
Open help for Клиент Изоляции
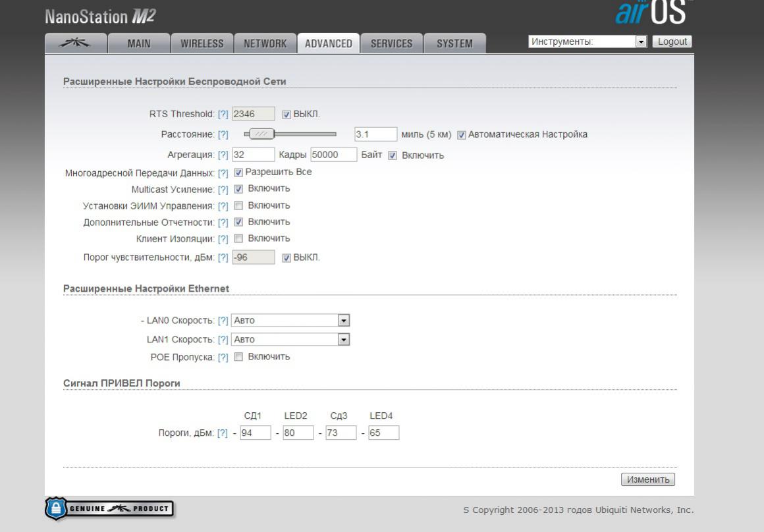click(223, 239)
